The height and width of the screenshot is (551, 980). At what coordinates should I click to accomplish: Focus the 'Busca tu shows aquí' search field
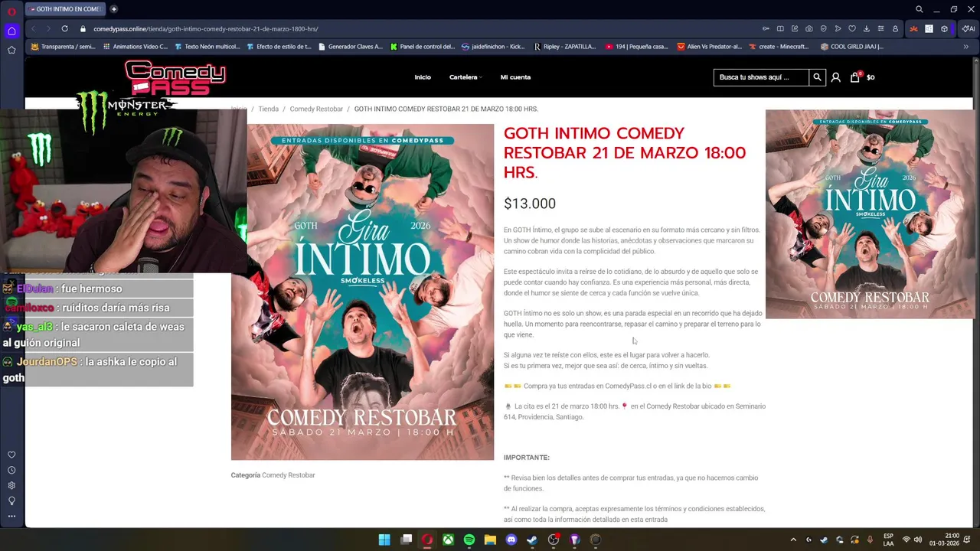(x=761, y=77)
